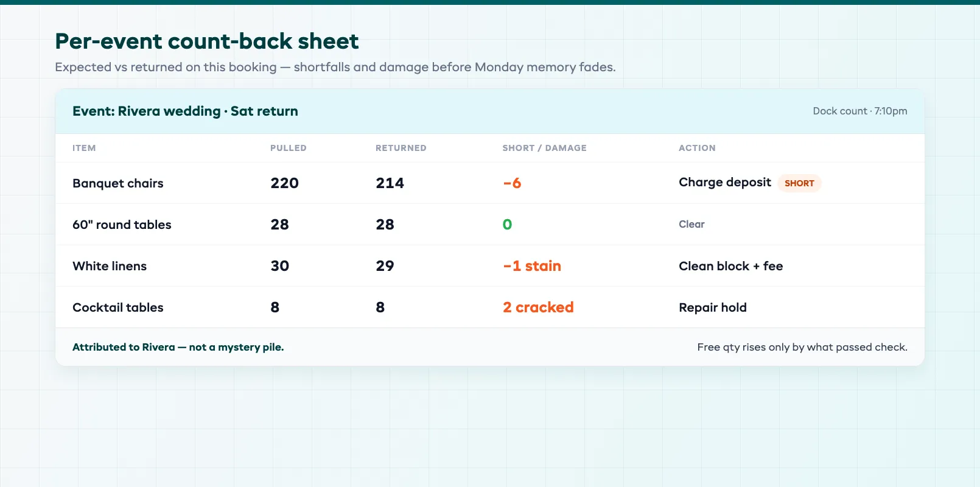Click pulled value 28 for round tables
The height and width of the screenshot is (487, 980).
pos(280,225)
